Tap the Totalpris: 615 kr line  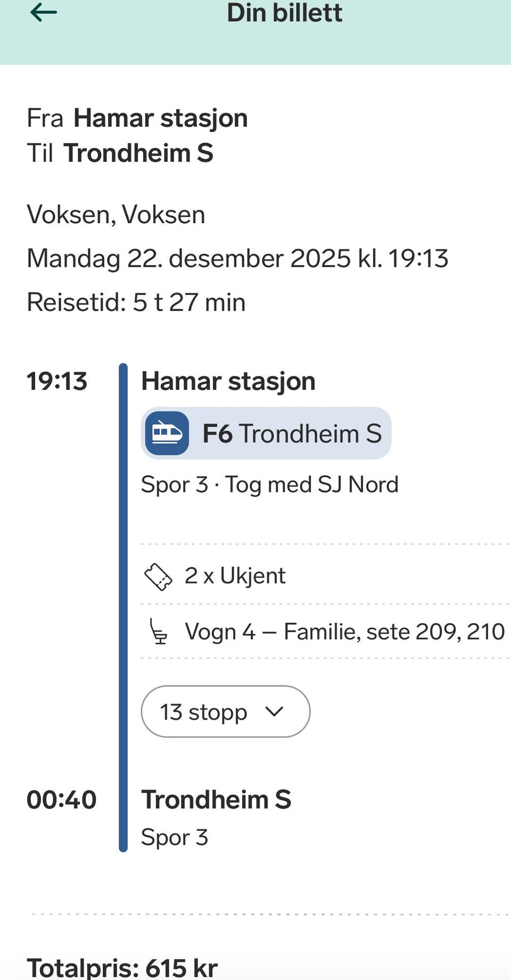[x=122, y=967]
